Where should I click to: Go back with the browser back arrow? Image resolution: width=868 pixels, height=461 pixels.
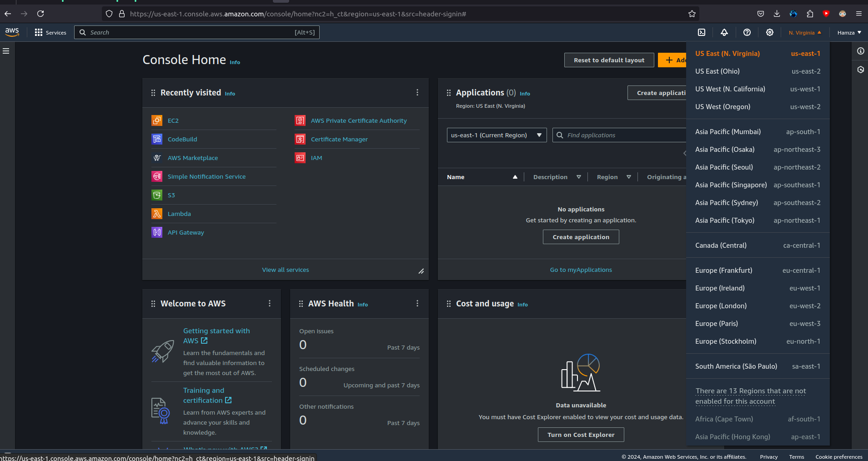[8, 14]
